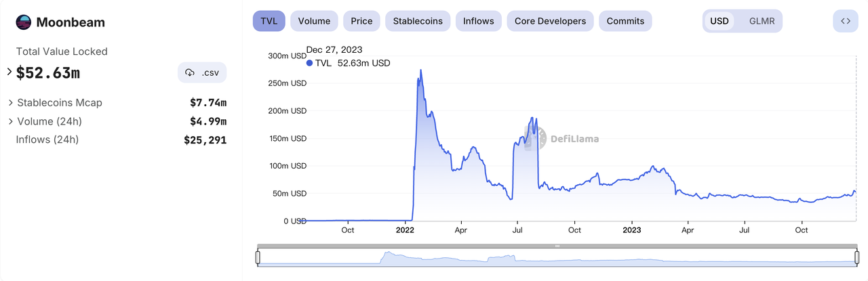Click the Moonbeam chain logo icon
The height and width of the screenshot is (281, 868).
point(23,22)
